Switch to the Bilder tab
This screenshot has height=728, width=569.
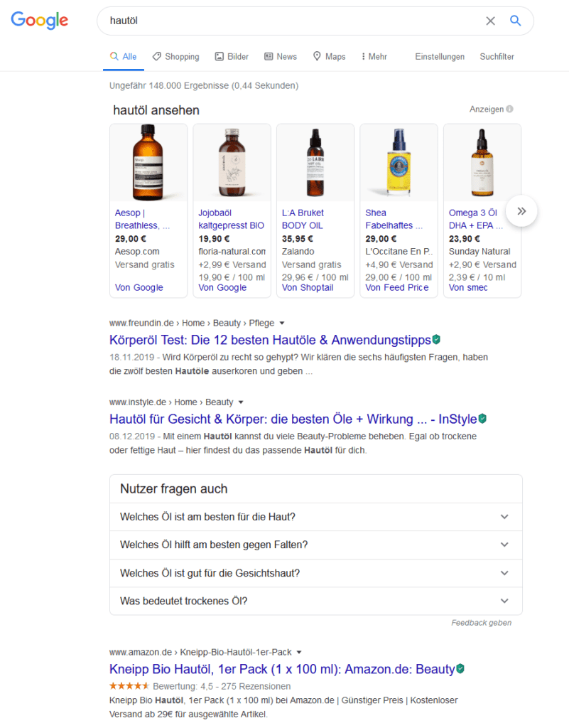[232, 57]
